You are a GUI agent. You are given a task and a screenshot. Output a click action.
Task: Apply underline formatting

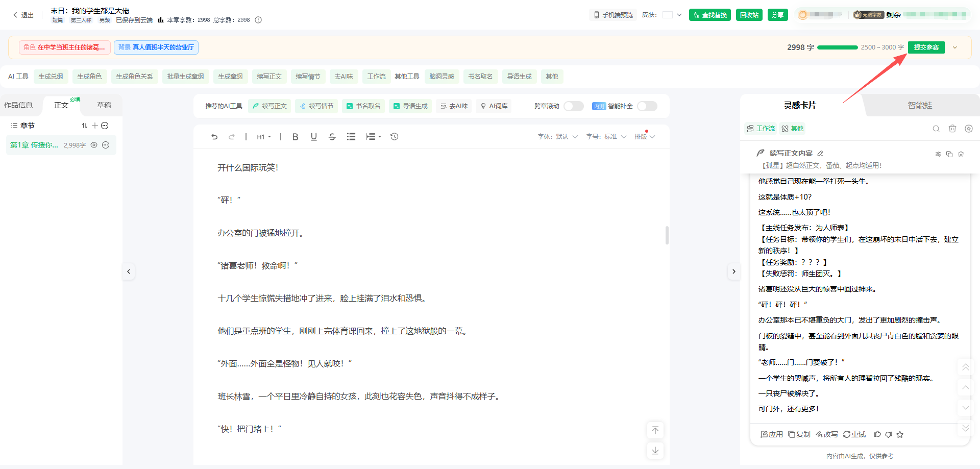tap(314, 137)
